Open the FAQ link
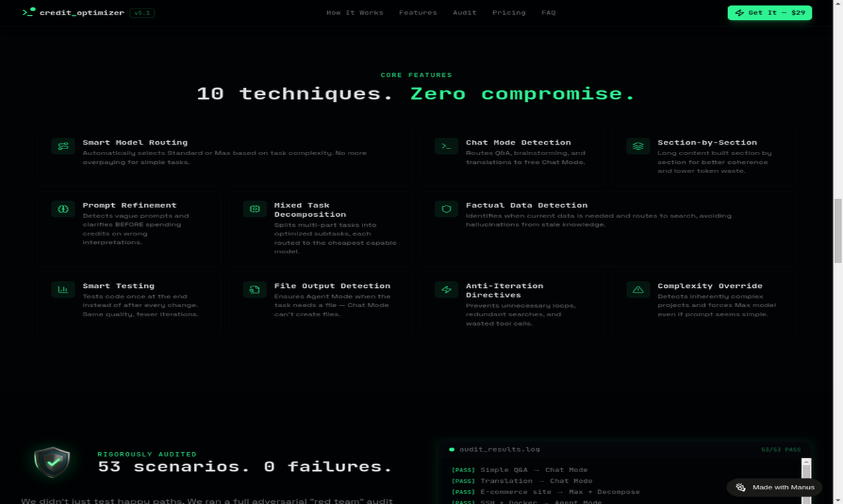Screen dimensions: 843x504 coord(548,12)
